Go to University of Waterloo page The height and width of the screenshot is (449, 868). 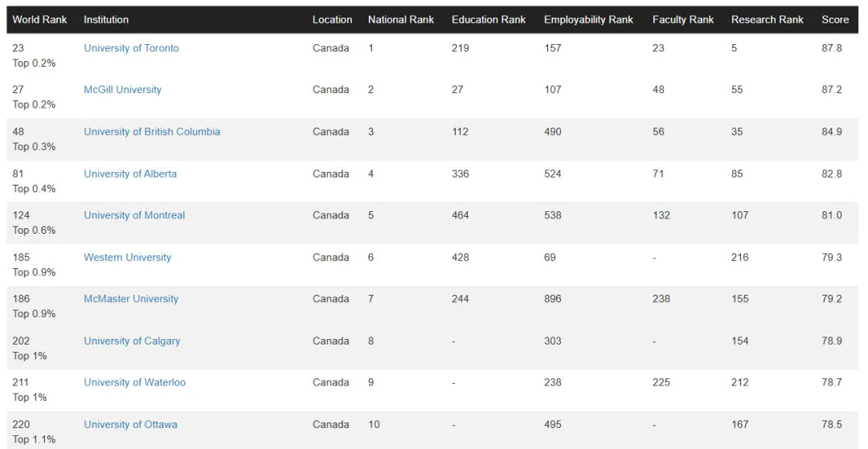pyautogui.click(x=134, y=382)
